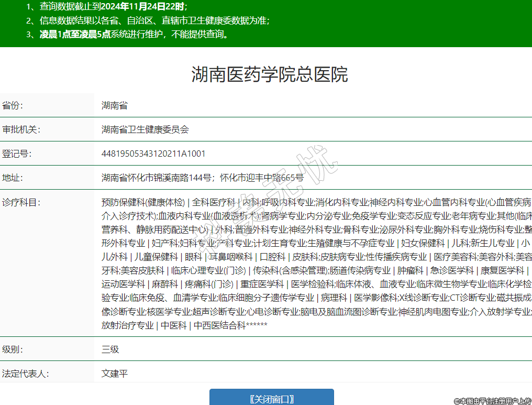The width and height of the screenshot is (532, 405).
Task: Click the value 湖南省 in province row
Action: [114, 105]
